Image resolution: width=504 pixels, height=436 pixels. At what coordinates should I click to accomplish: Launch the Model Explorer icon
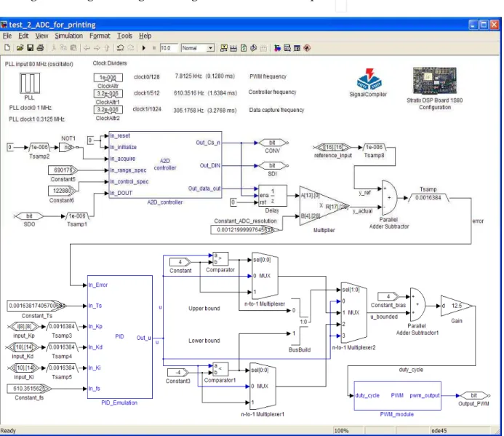point(287,48)
